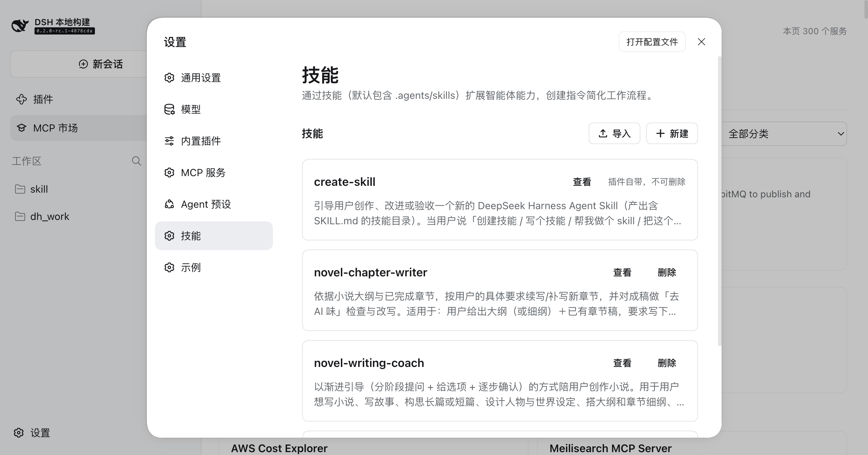The width and height of the screenshot is (868, 455).
Task: Start a 新会话 from sidebar
Action: coord(101,64)
